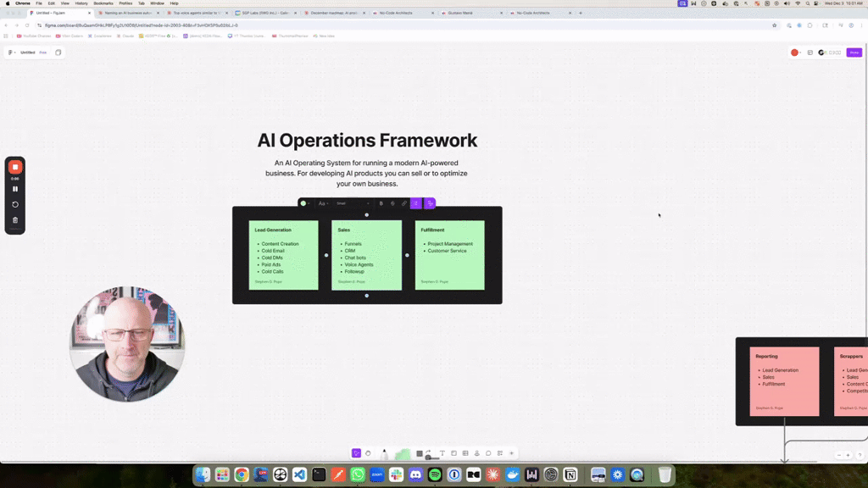
Task: Open the ThumbnailPreview bookmark
Action: tap(290, 36)
